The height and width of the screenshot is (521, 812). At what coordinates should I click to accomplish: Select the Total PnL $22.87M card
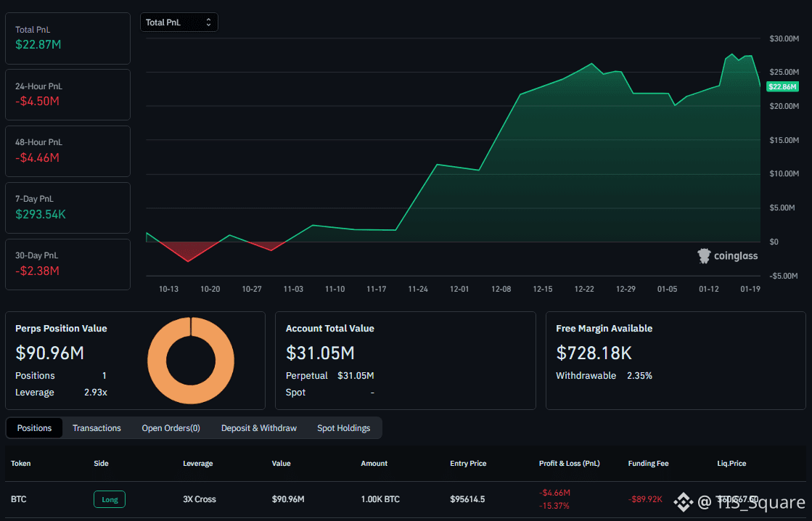point(67,38)
